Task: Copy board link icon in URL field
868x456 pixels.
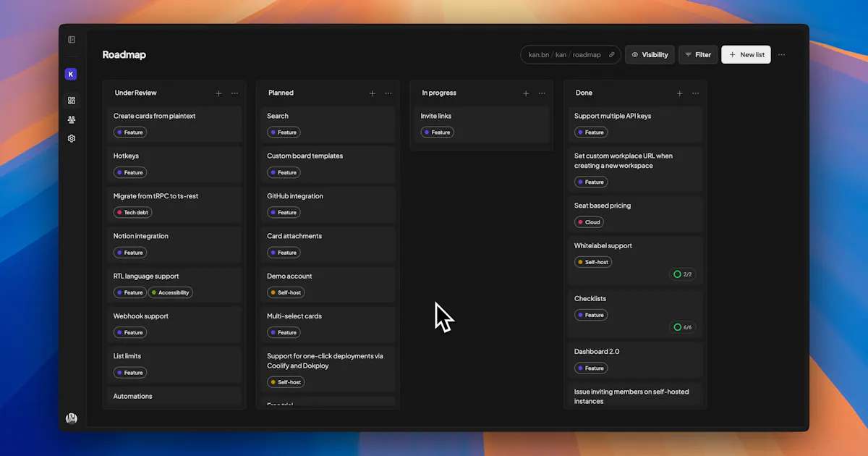Action: pyautogui.click(x=611, y=55)
